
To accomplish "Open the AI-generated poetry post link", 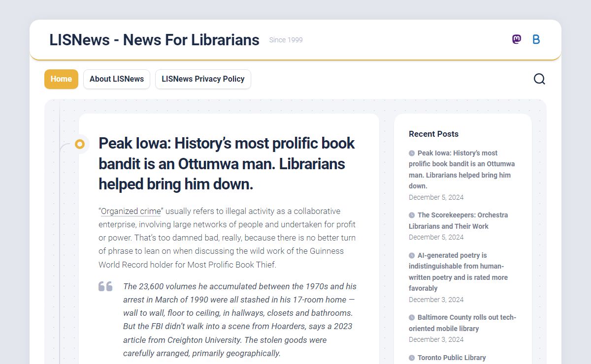I will (459, 272).
